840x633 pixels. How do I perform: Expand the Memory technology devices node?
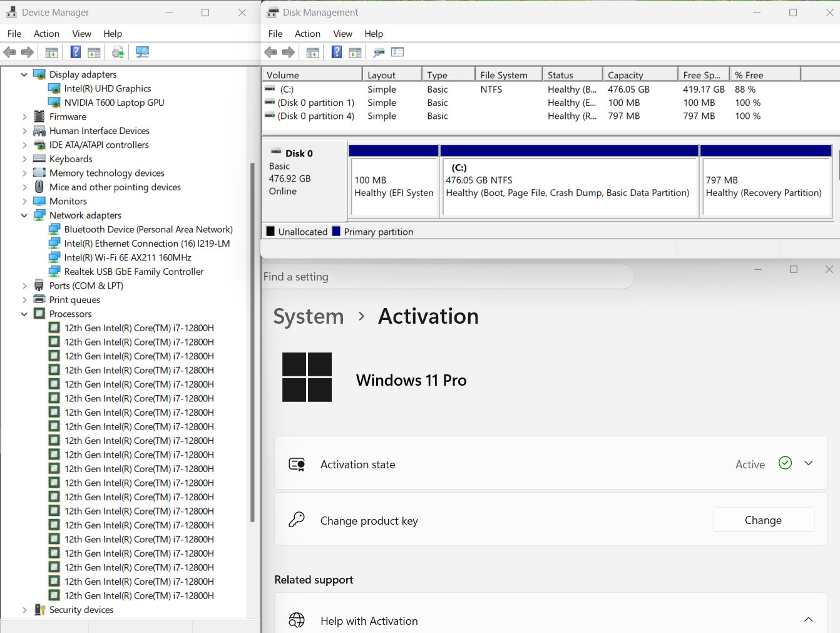[x=24, y=173]
